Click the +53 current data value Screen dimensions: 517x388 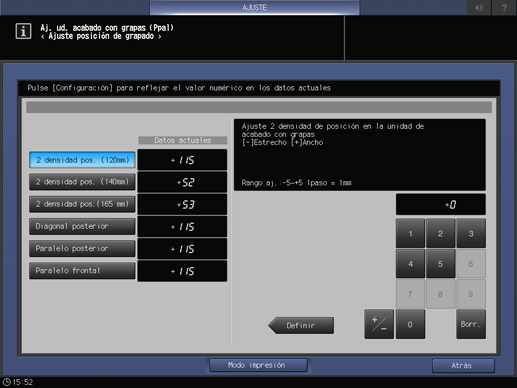coord(182,204)
